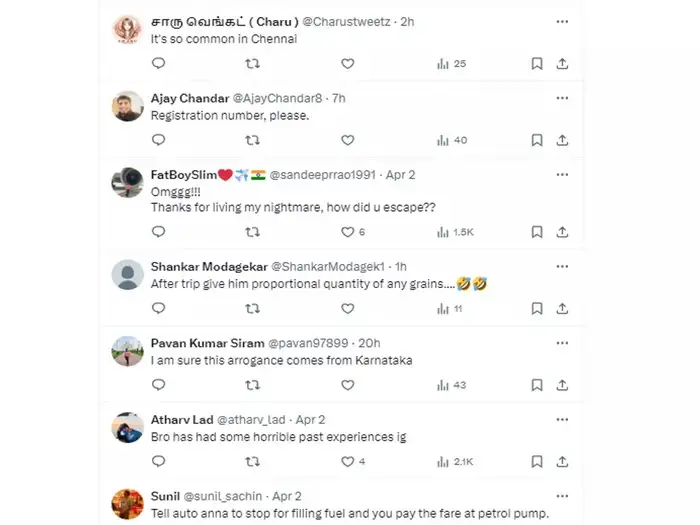Open Ajay Chandar's profile picture

point(128,106)
